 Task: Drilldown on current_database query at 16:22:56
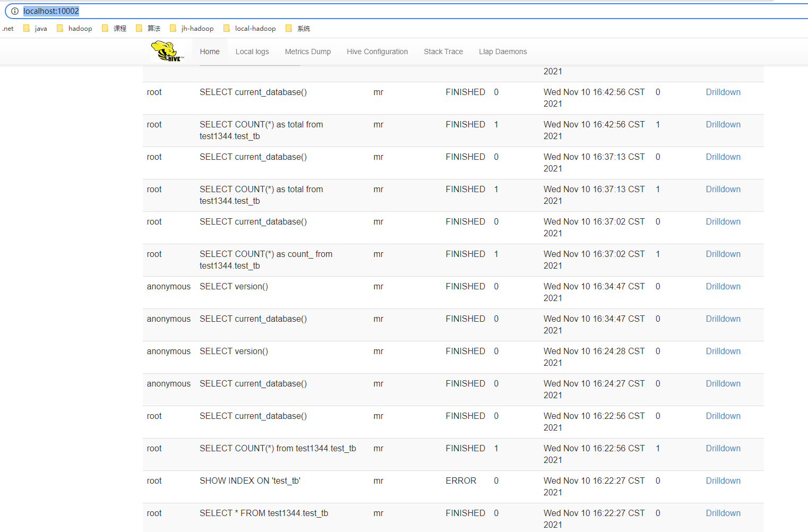pos(723,416)
